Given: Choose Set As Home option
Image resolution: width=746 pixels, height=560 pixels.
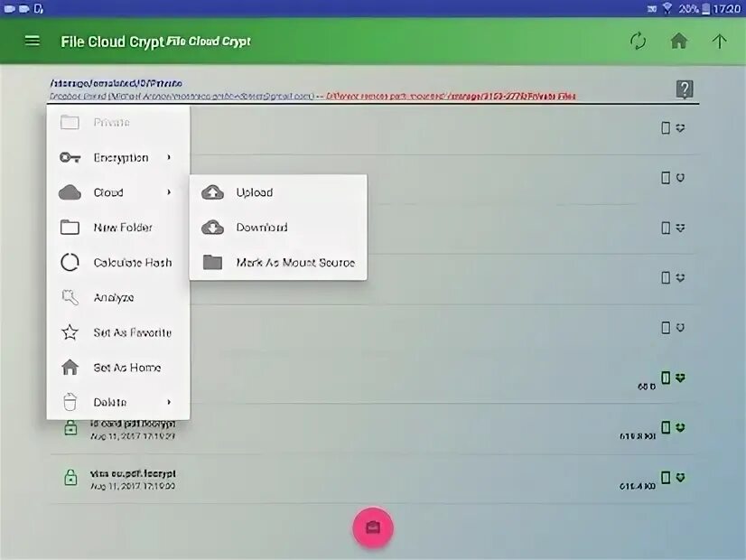Looking at the screenshot, I should tap(118, 368).
